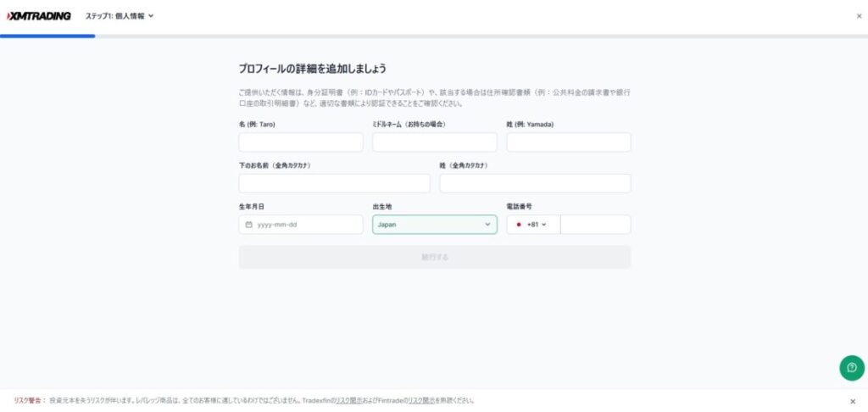The height and width of the screenshot is (412, 868).
Task: Click the 下のお名前 katakana input field
Action: point(334,183)
